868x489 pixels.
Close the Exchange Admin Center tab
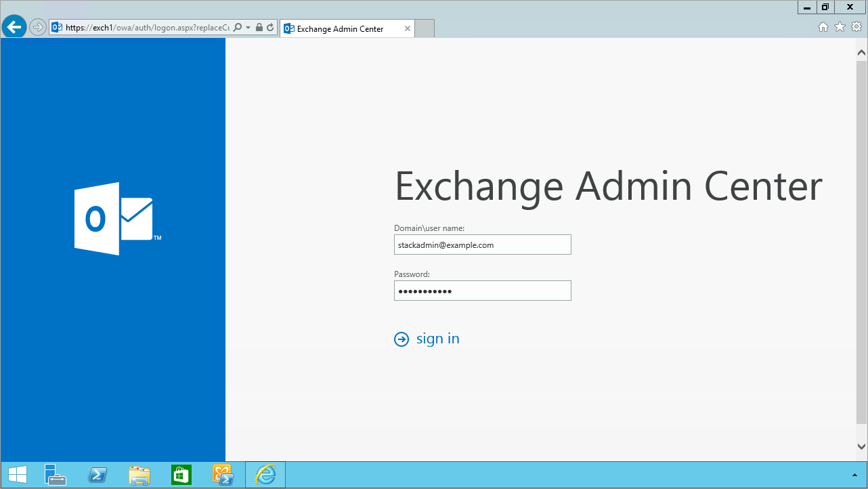pyautogui.click(x=407, y=28)
